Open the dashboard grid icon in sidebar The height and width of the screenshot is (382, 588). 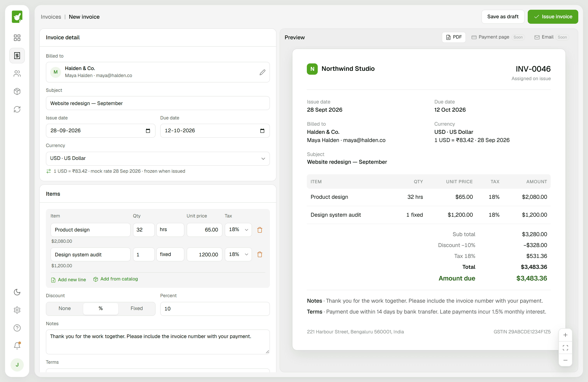coord(17,38)
